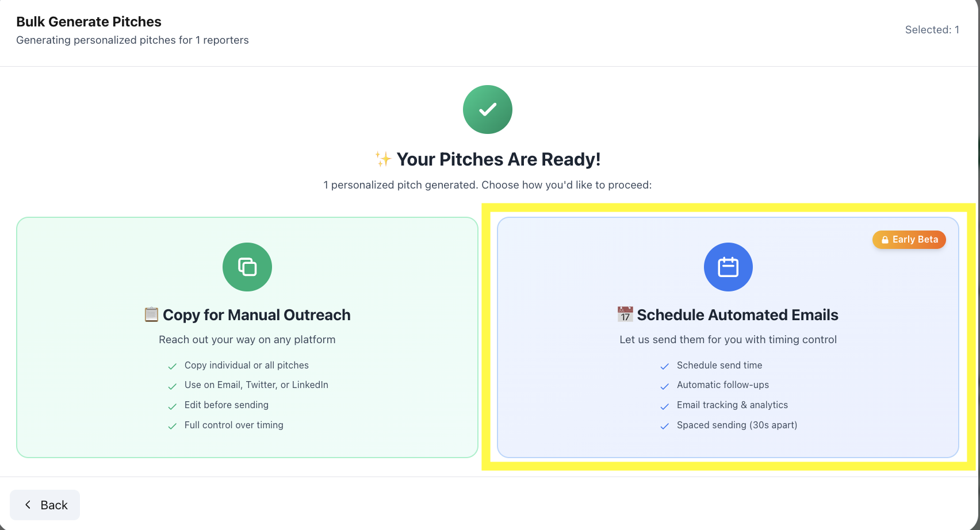Click the Back button
Screen dimensions: 980x530
pyautogui.click(x=45, y=505)
